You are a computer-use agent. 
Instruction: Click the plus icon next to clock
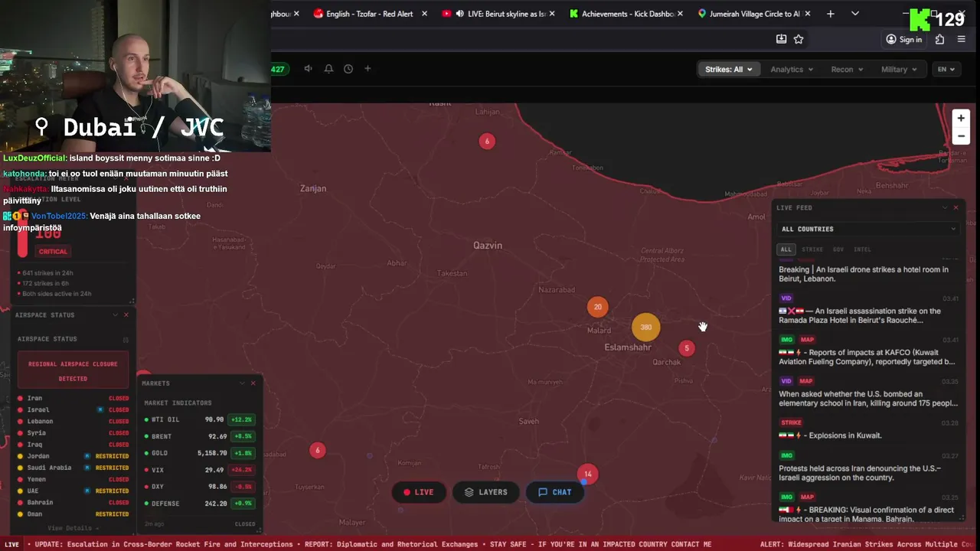point(367,69)
